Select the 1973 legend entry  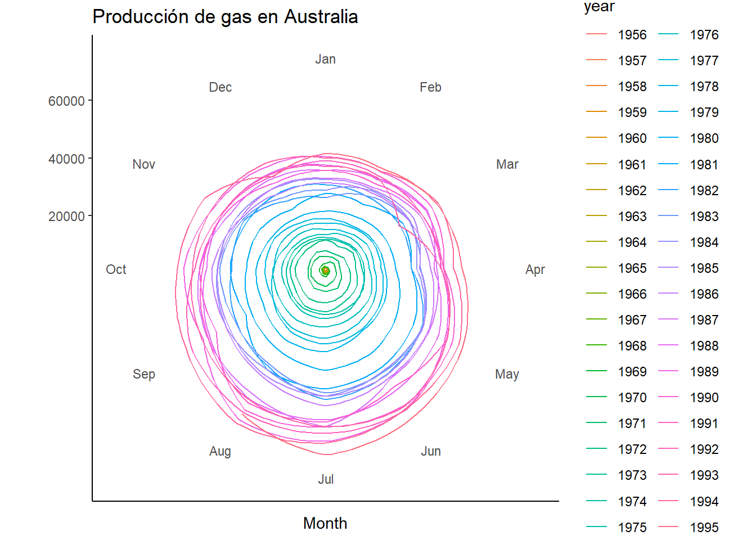pos(616,475)
